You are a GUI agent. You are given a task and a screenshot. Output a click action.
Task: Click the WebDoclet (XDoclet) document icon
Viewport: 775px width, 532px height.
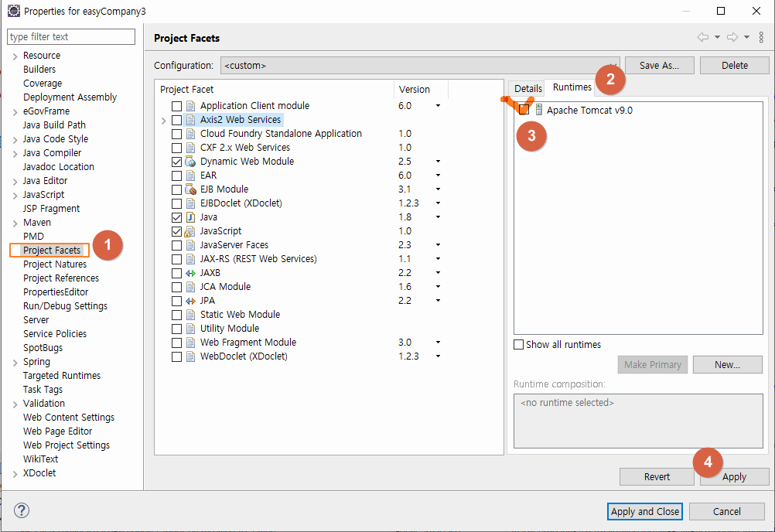190,356
